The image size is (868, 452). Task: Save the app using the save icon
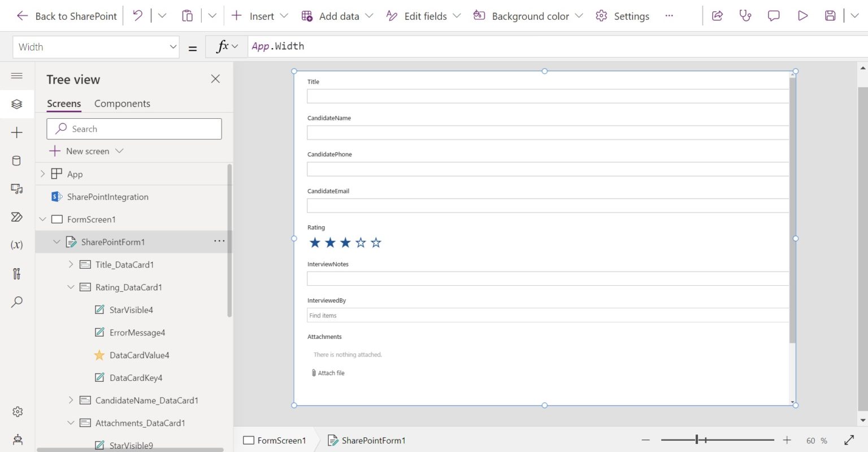coord(830,15)
